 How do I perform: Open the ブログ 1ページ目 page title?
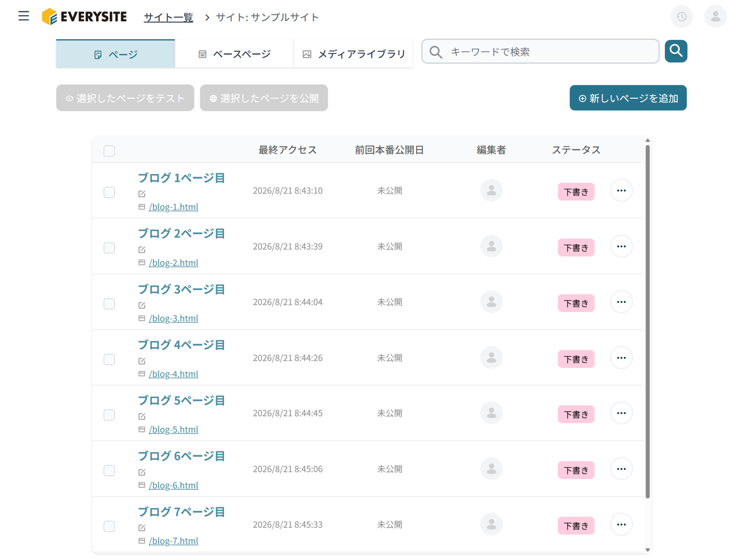coord(182,178)
